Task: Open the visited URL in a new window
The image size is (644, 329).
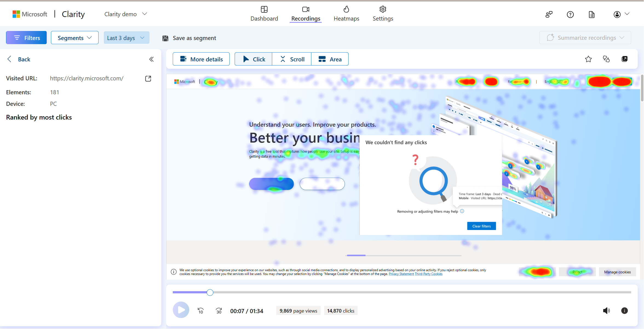Action: (x=148, y=79)
